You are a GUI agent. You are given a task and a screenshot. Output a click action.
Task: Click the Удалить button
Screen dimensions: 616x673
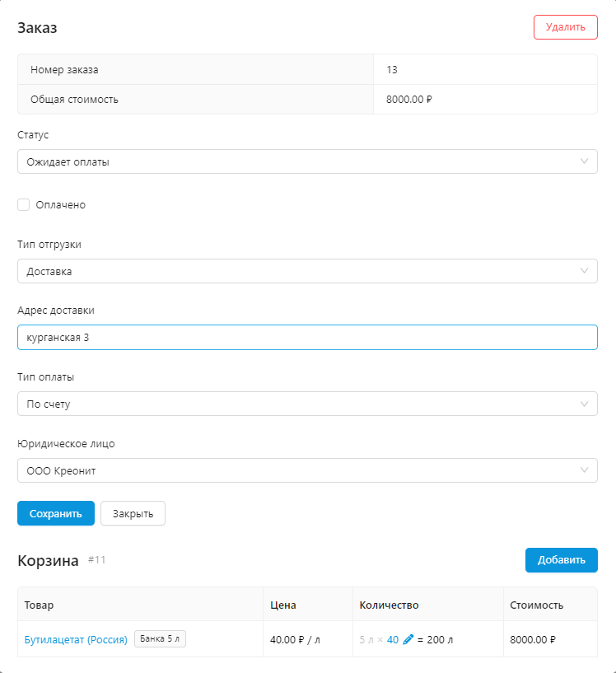click(x=565, y=27)
